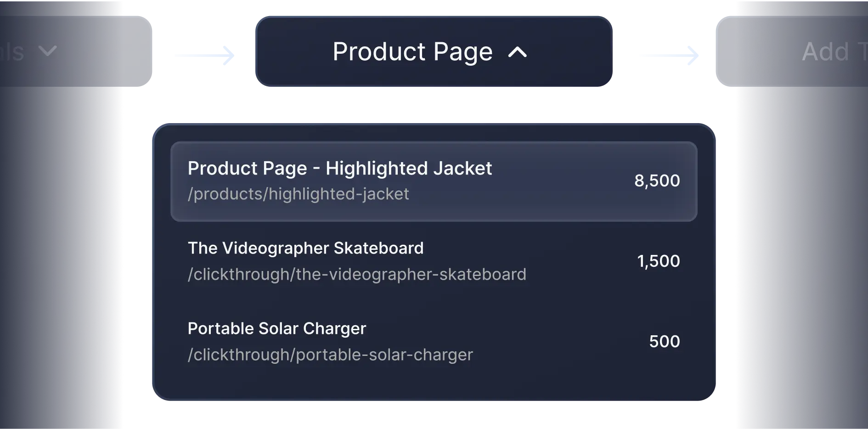The image size is (868, 429).
Task: Expand the chevron-down on the left step
Action: click(x=47, y=51)
